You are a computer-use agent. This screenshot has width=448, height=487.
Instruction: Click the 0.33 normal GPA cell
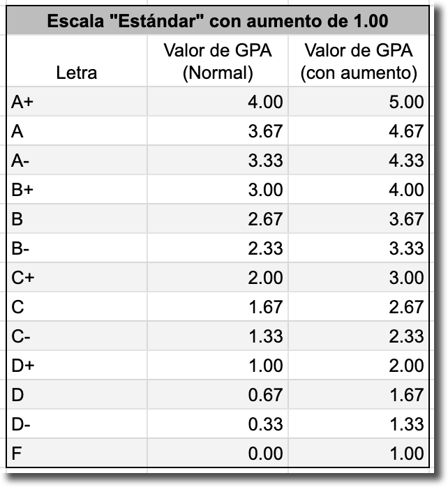217,424
